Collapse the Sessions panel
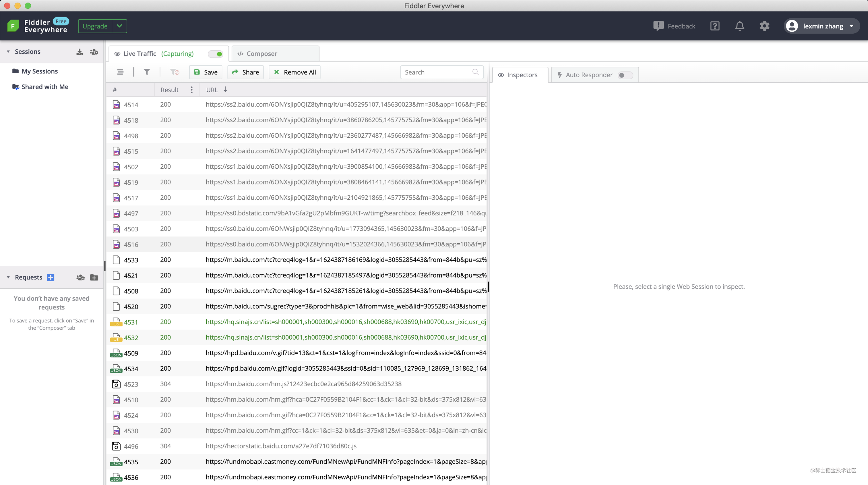Viewport: 868px width, 485px height. click(x=8, y=52)
